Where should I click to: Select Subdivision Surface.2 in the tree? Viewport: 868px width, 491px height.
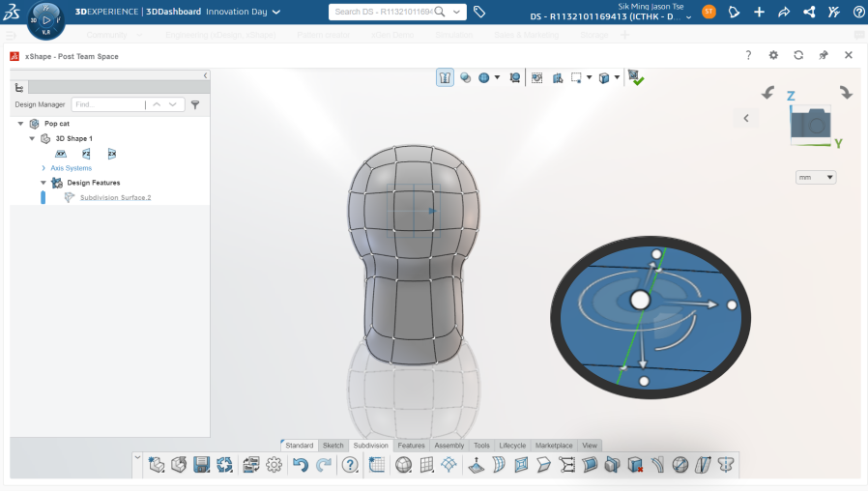pos(115,197)
